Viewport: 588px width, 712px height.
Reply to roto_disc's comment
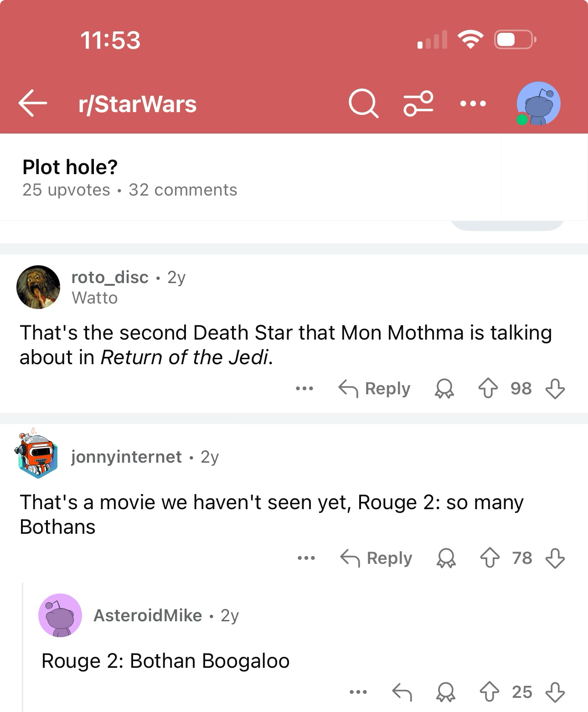click(x=374, y=389)
